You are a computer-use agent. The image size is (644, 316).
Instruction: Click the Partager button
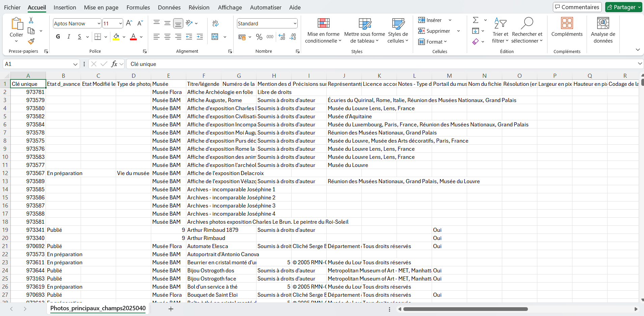pyautogui.click(x=623, y=7)
